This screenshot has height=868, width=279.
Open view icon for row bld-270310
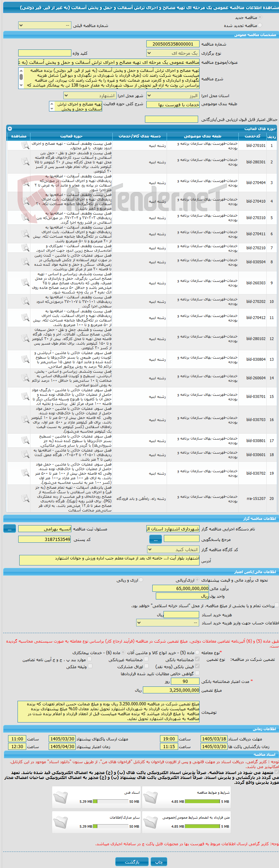tap(25, 218)
